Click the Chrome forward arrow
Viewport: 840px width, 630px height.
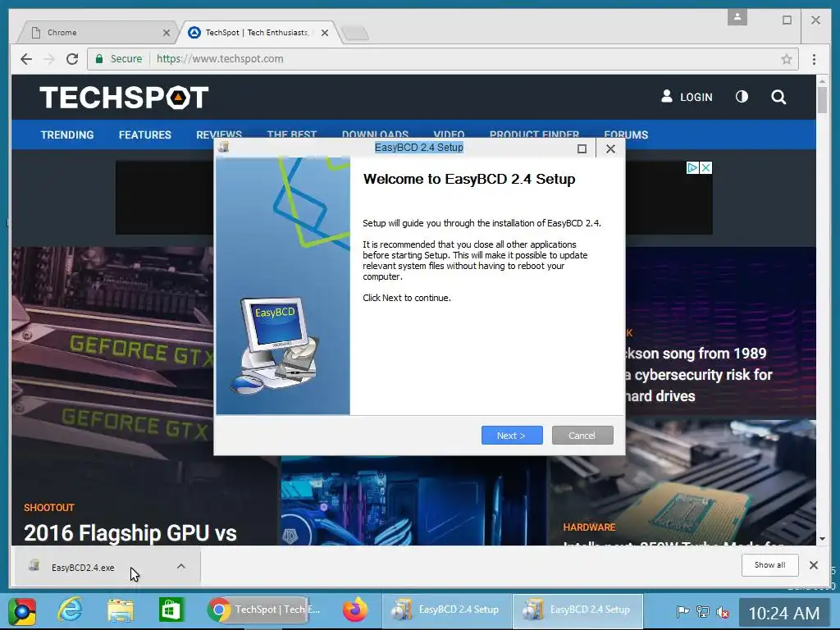coord(48,59)
